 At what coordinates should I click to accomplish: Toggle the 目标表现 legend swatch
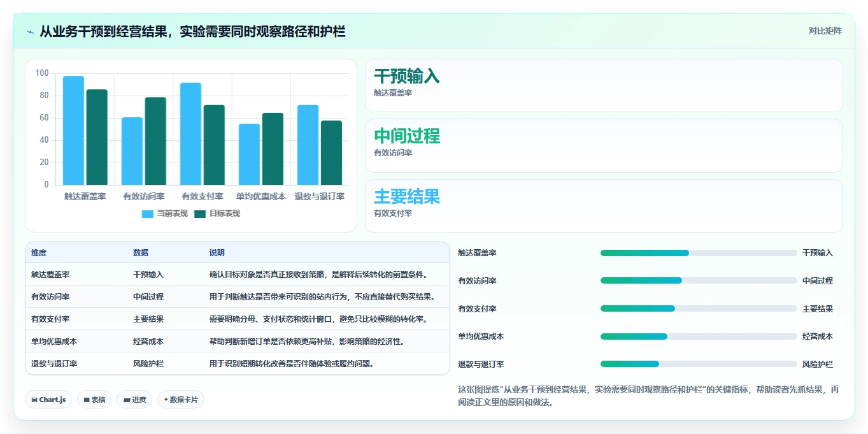[200, 214]
